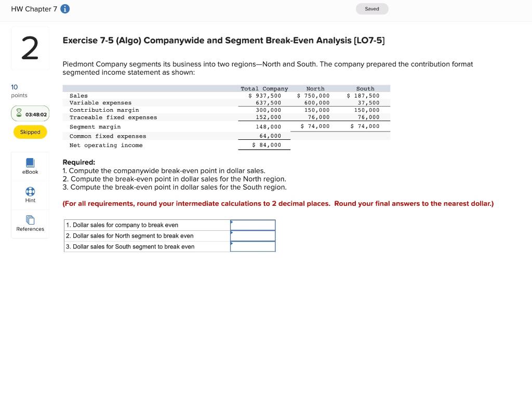
Task: Click the Skipped status badge
Action: (30, 132)
